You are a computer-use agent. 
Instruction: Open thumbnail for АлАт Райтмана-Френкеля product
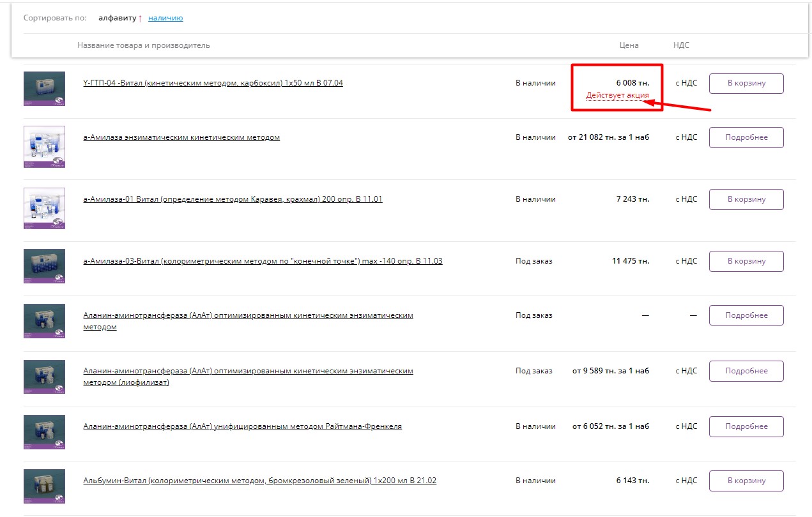click(x=44, y=431)
